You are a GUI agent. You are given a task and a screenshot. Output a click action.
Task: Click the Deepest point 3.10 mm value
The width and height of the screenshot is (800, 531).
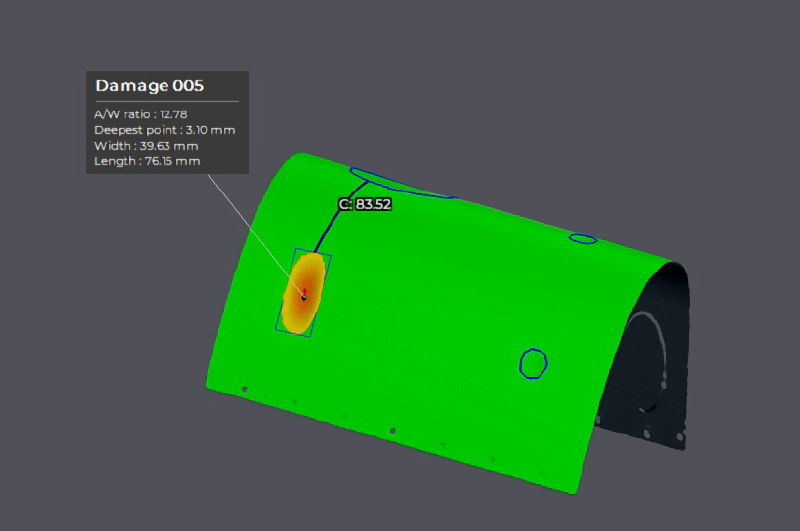pos(165,130)
